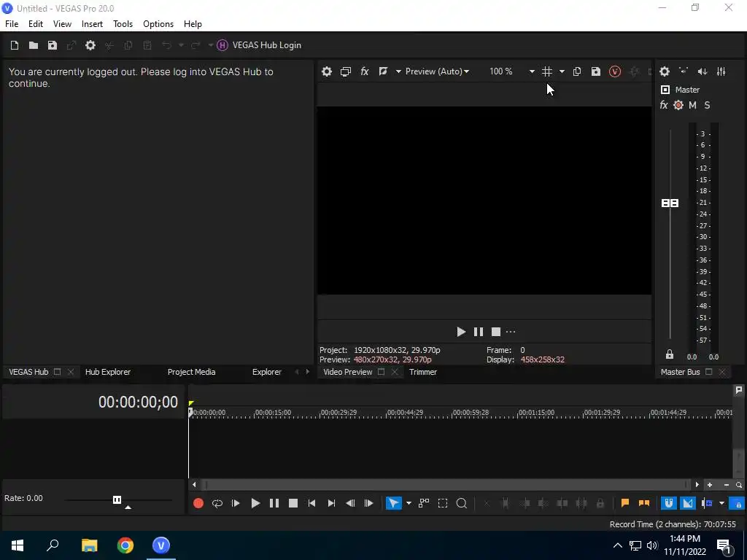Viewport: 747px width, 560px height.
Task: Toggle Auto Ripple button
Action: tap(706, 503)
